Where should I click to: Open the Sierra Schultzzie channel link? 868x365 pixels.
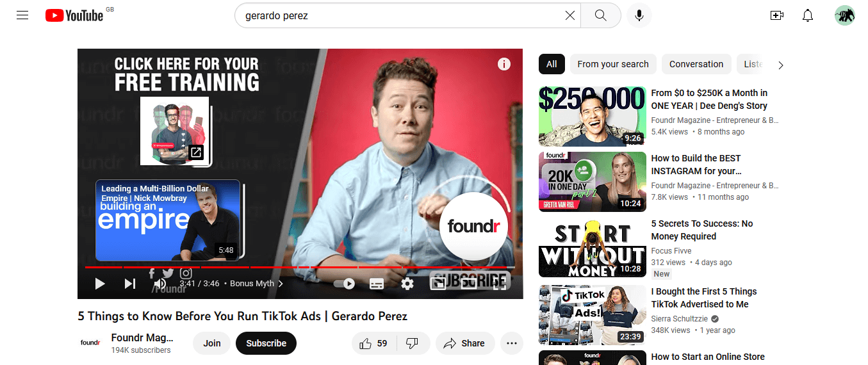click(x=680, y=319)
